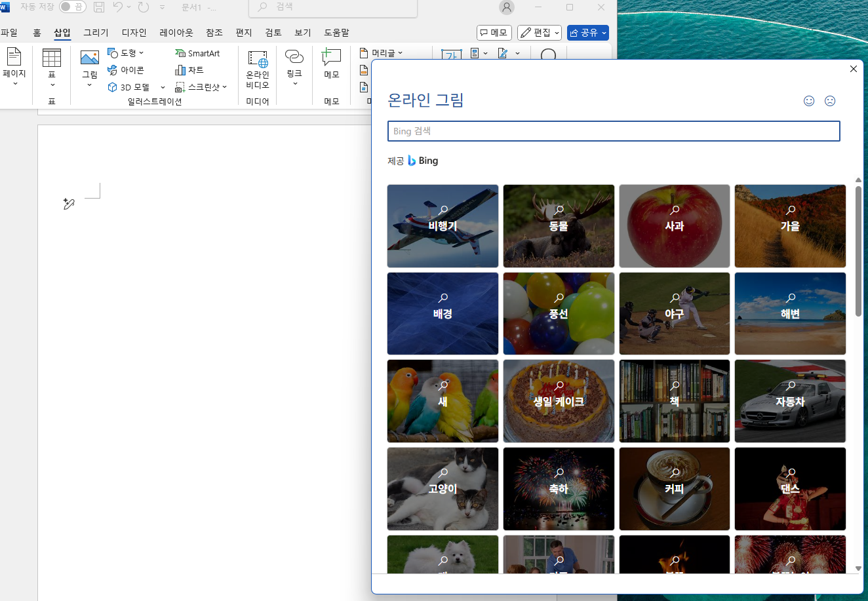This screenshot has height=601, width=868.
Task: Click the 그림 (Pictures) ribbon button
Action: coord(90,68)
